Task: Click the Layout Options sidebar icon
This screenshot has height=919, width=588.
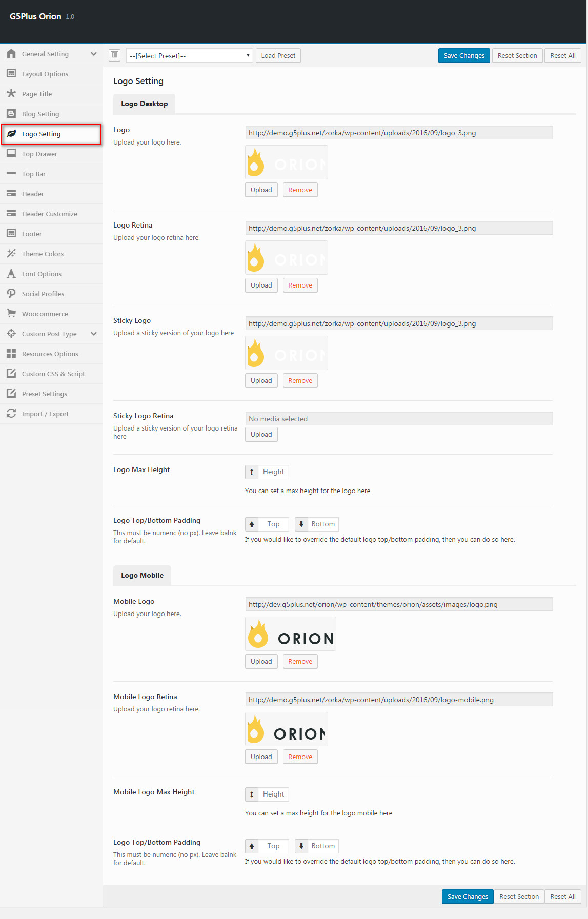Action: pos(11,74)
